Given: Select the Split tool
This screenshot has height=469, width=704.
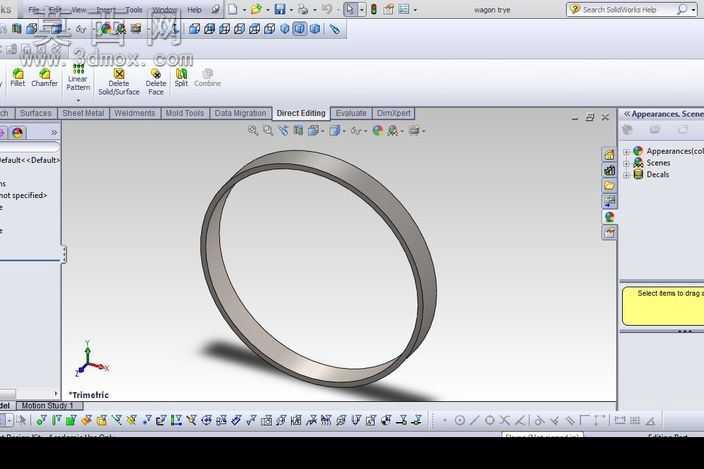Looking at the screenshot, I should (181, 77).
